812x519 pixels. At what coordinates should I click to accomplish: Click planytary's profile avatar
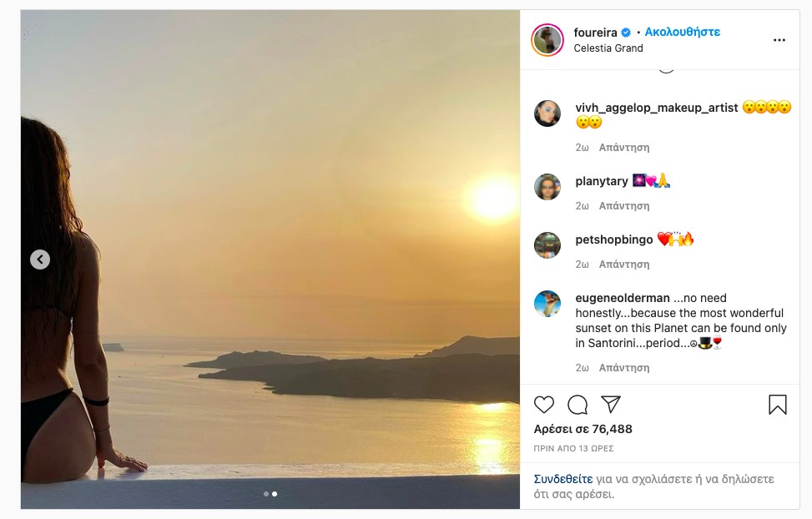(547, 187)
